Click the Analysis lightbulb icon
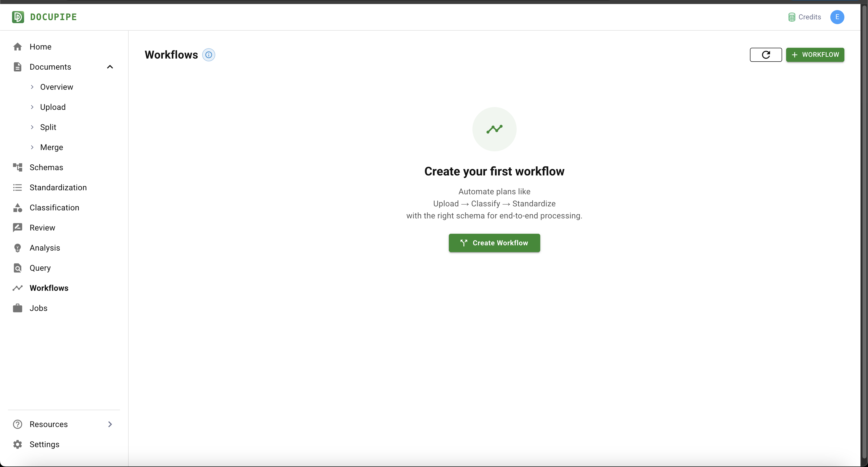The width and height of the screenshot is (868, 467). (18, 248)
